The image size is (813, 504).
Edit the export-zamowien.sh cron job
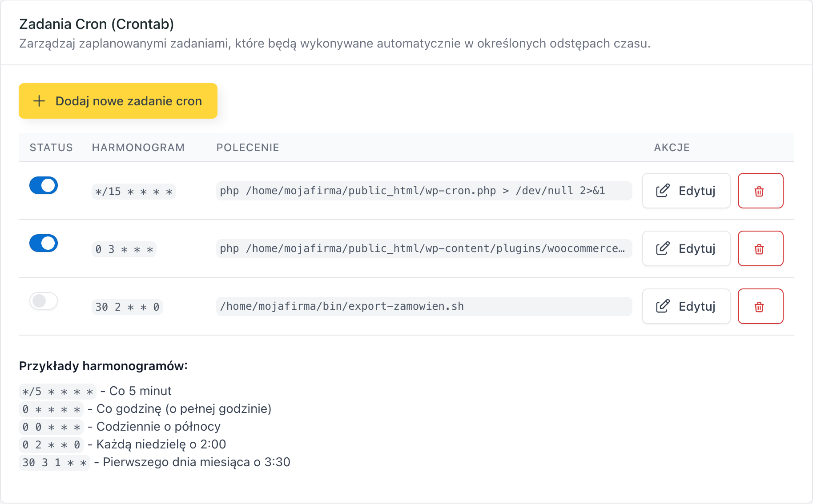[686, 306]
